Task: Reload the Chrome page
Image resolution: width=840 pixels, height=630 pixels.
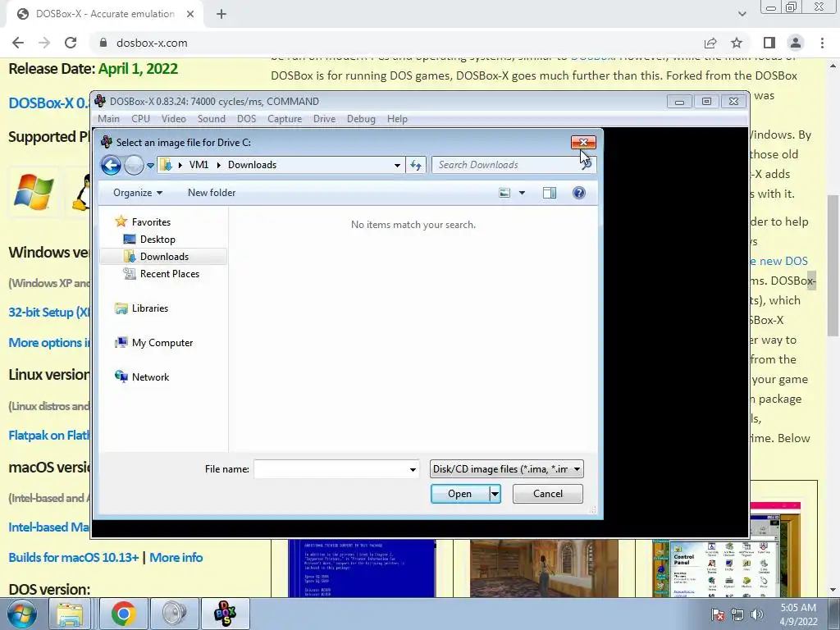Action: 71,43
